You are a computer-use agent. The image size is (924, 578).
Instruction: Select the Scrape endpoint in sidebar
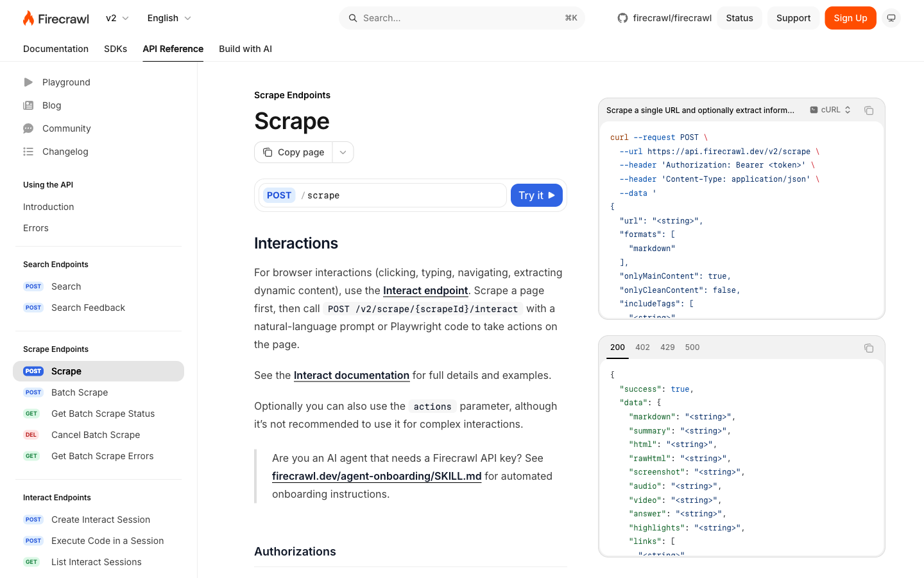click(x=98, y=371)
